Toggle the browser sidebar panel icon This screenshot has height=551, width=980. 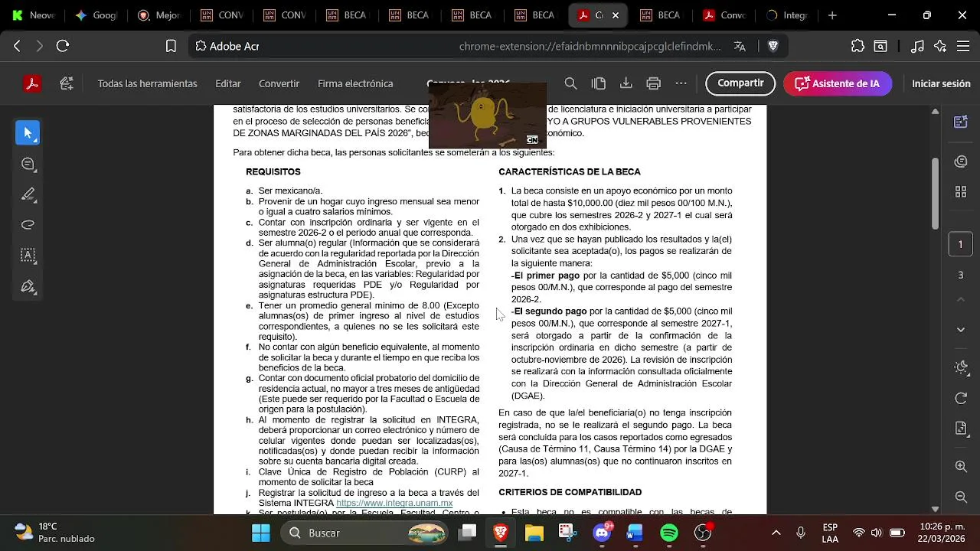point(881,46)
